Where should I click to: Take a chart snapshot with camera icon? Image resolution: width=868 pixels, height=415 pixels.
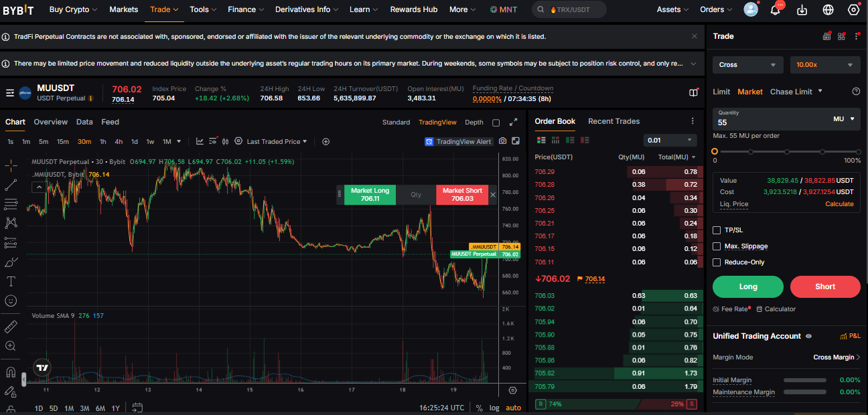click(503, 141)
